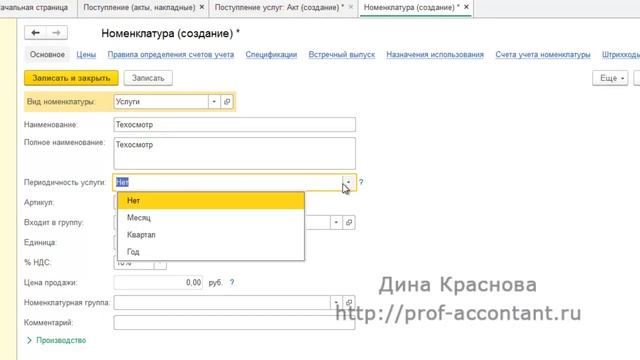Viewport: 640px width, 360px height.
Task: Open Входит в группу item with the open icon
Action: [x=349, y=222]
